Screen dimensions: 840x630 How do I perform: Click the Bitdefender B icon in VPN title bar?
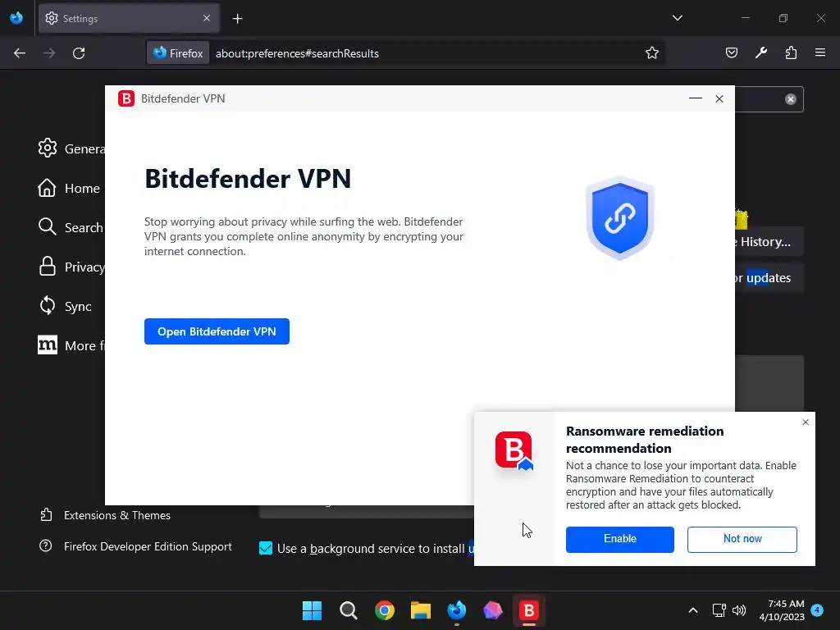click(126, 98)
